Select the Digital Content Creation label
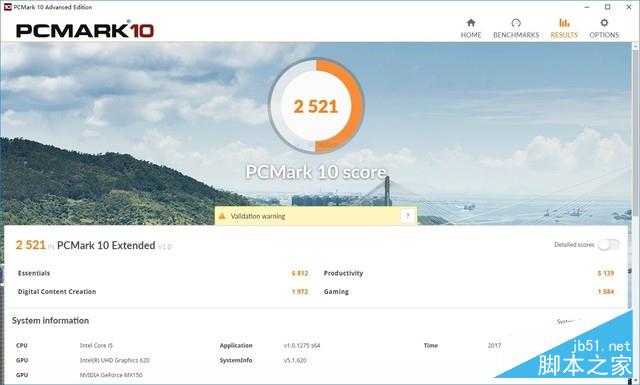640x385 pixels. coord(57,292)
